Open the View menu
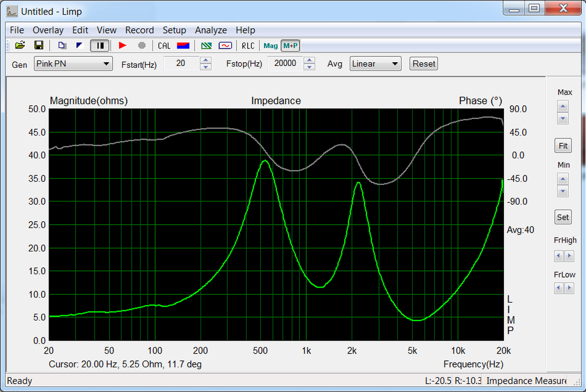 click(107, 30)
